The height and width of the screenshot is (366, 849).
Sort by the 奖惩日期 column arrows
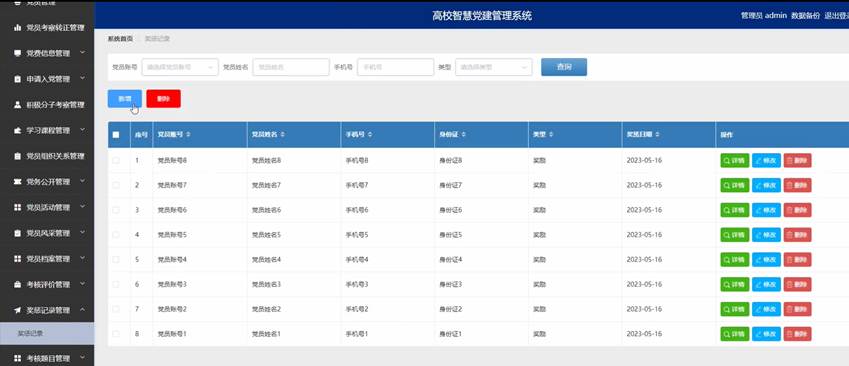tap(658, 134)
